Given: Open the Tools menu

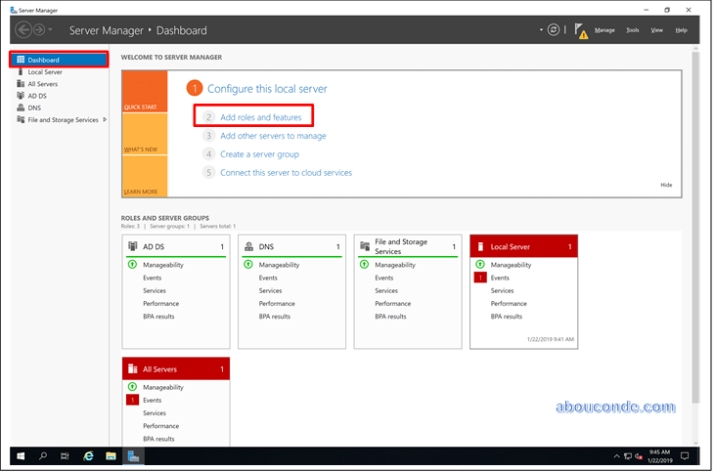Looking at the screenshot, I should pyautogui.click(x=632, y=30).
